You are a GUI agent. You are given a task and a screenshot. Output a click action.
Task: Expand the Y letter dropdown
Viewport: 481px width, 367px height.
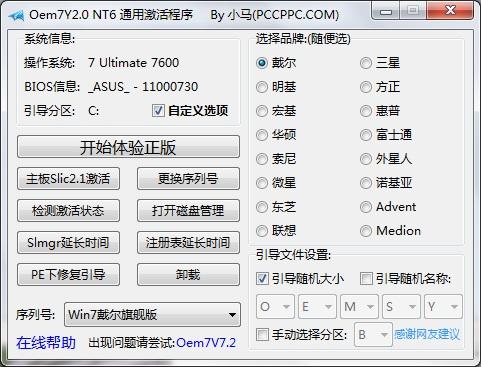click(x=443, y=306)
